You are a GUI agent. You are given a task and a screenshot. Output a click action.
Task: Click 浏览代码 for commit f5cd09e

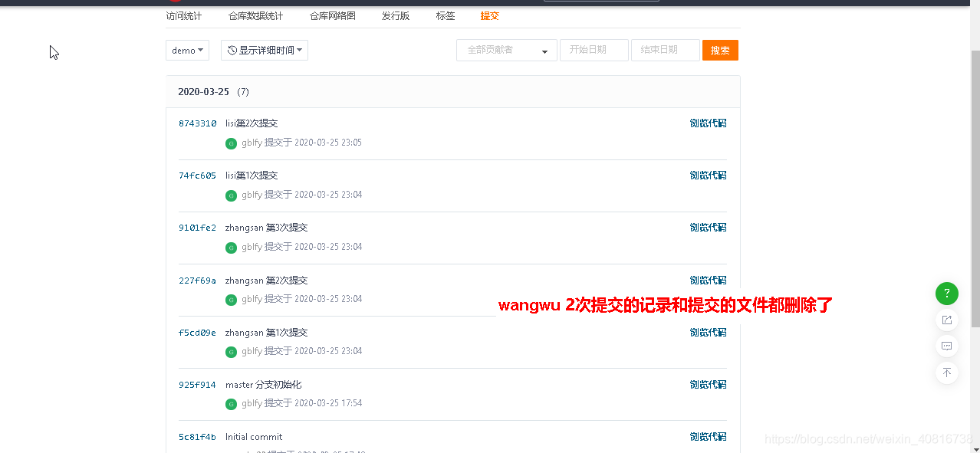coord(708,333)
